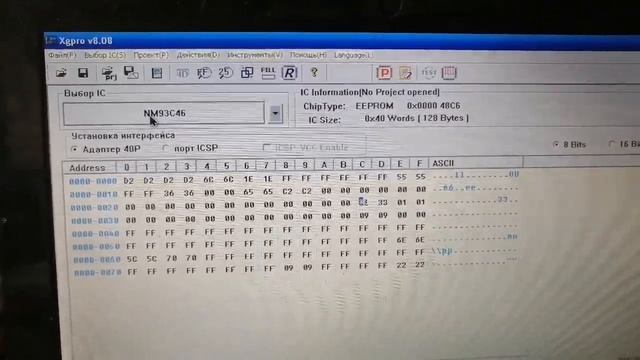Click the Save project toolbar icon
The image size is (640, 360).
tap(131, 73)
